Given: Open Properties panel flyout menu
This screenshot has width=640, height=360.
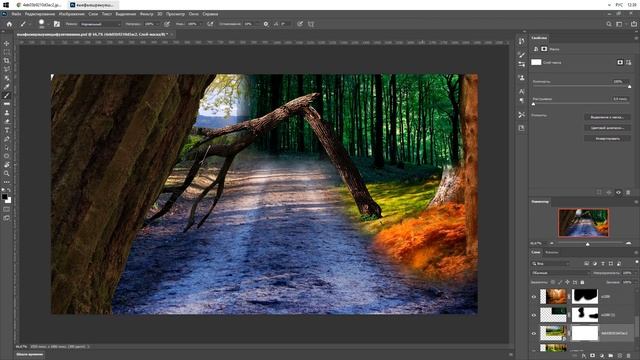Looking at the screenshot, I should [x=636, y=38].
